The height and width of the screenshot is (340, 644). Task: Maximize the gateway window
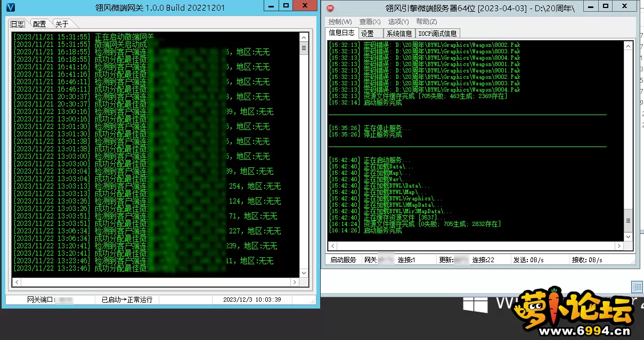click(x=287, y=5)
